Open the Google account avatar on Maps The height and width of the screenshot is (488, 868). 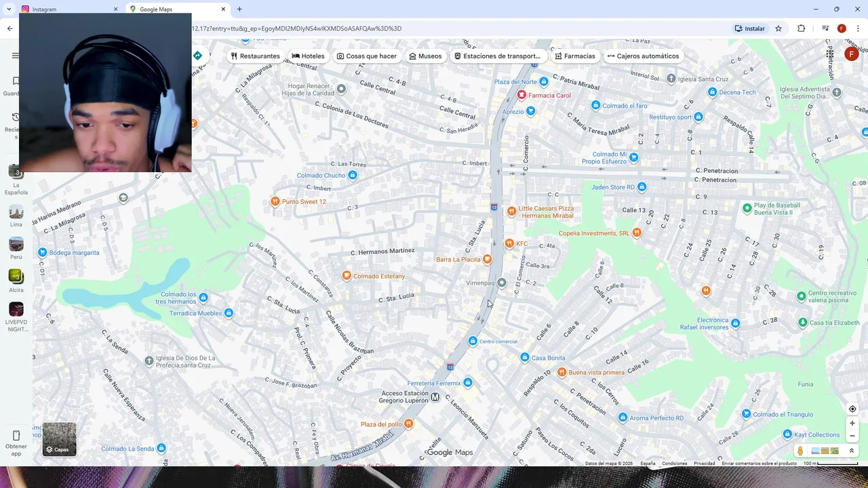[852, 54]
